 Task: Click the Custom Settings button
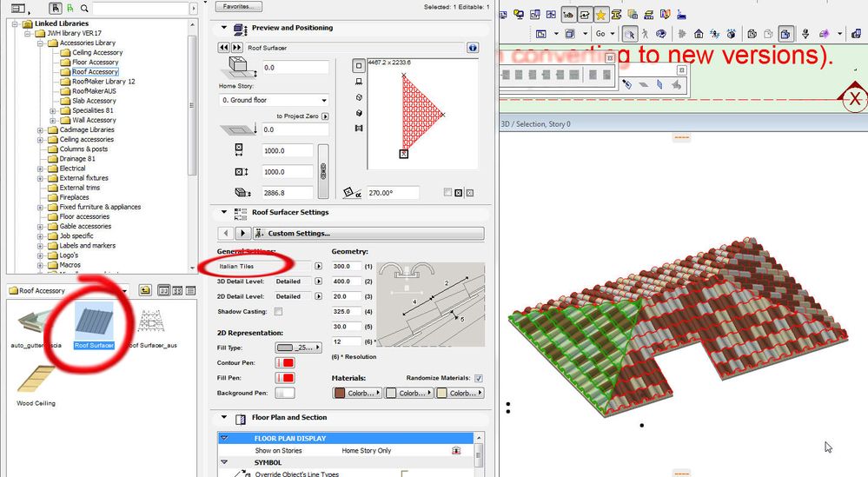(368, 234)
